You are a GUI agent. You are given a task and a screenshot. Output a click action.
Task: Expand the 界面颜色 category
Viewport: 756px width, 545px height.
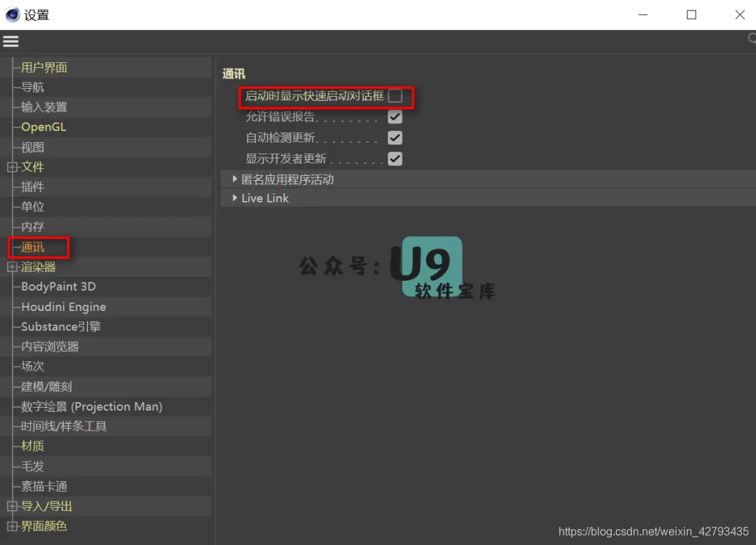coord(11,526)
